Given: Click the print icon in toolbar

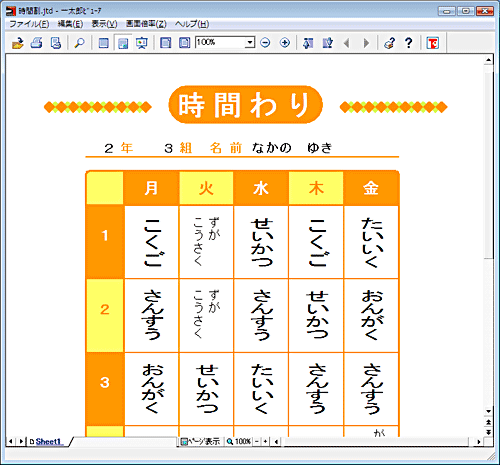Looking at the screenshot, I should [x=37, y=43].
